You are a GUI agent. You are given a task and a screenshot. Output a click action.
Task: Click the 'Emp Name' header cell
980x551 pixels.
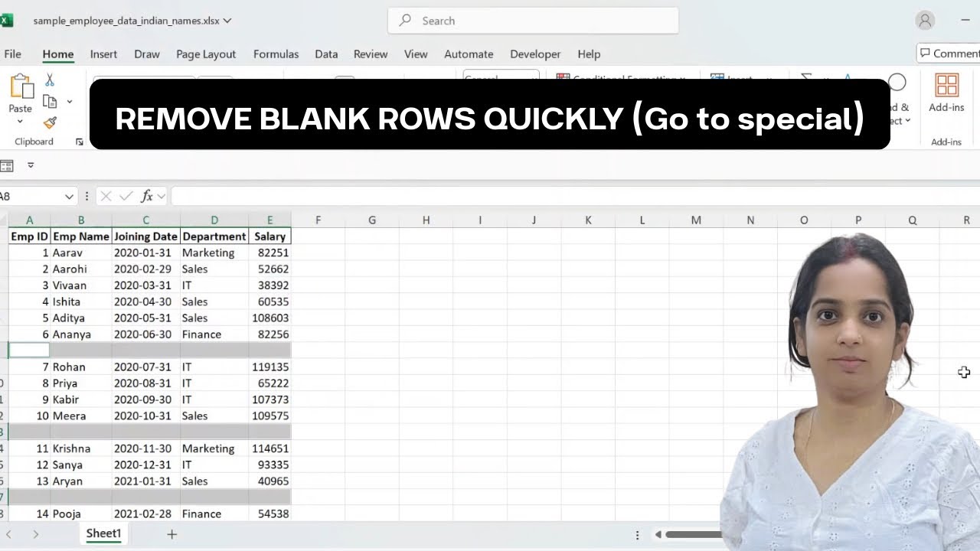coord(81,236)
